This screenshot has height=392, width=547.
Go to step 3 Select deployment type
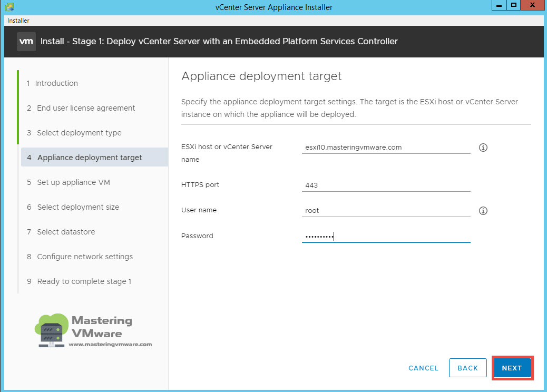[74, 133]
